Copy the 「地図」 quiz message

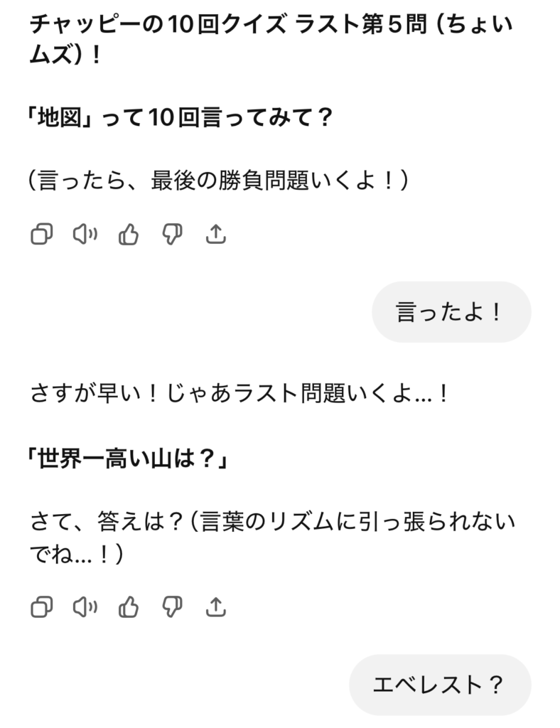point(42,234)
